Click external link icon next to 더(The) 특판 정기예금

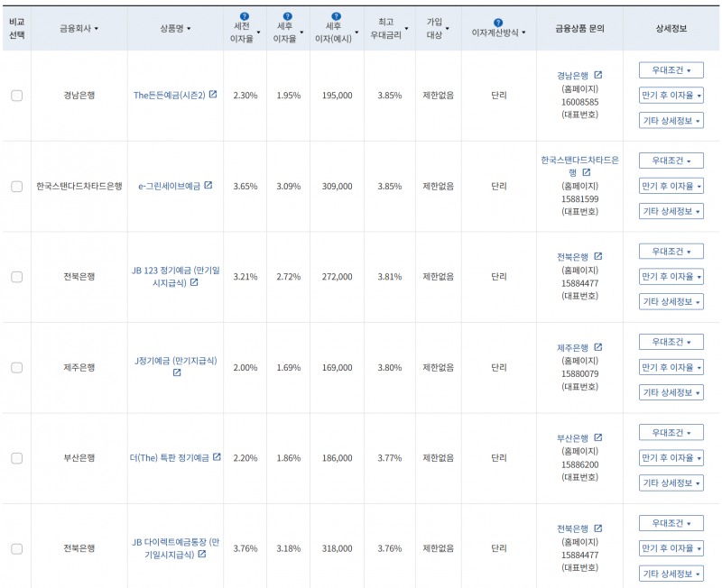click(217, 457)
